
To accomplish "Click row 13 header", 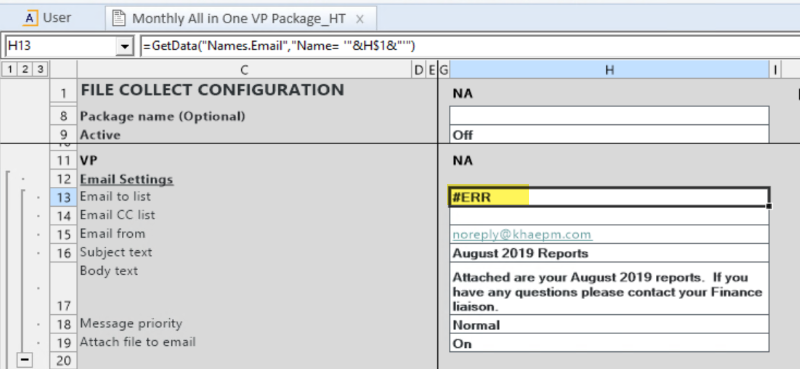I will click(63, 197).
